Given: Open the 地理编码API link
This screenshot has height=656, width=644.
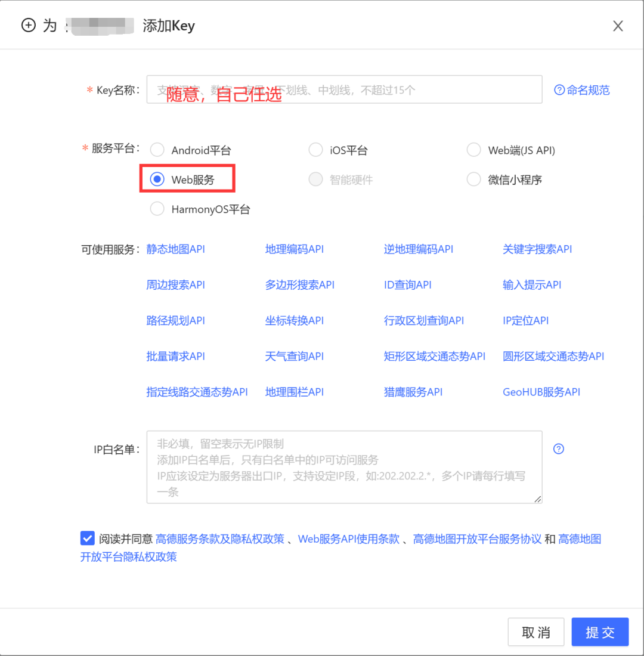Looking at the screenshot, I should click(x=295, y=249).
